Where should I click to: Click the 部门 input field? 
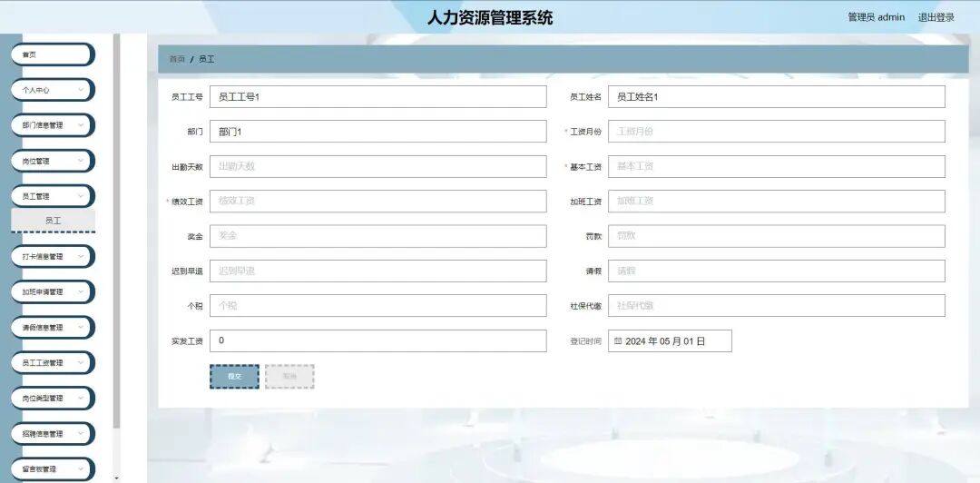pyautogui.click(x=378, y=132)
